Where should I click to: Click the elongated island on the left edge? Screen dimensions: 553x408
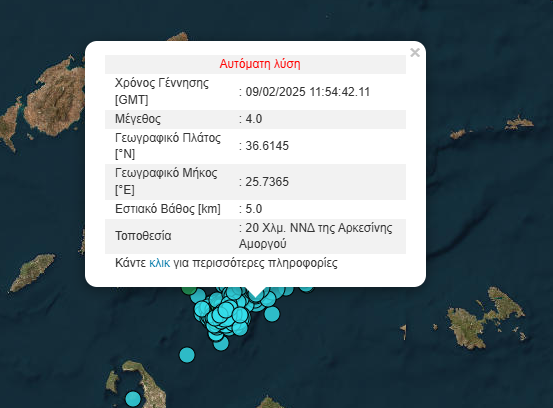pyautogui.click(x=32, y=272)
